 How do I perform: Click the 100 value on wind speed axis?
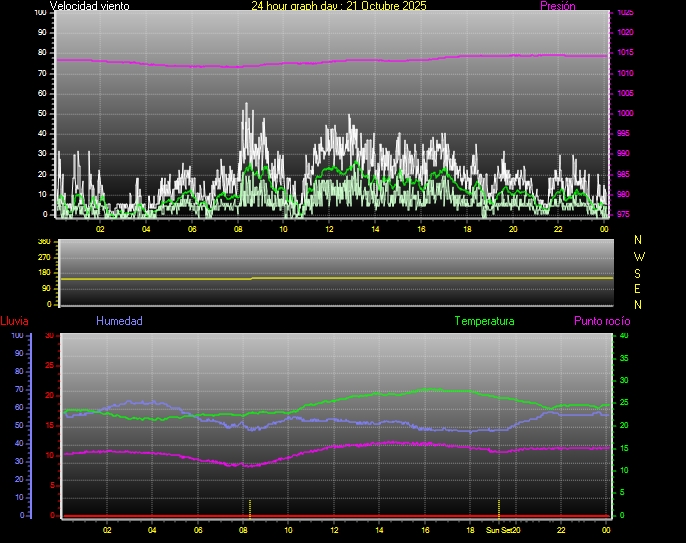click(x=40, y=13)
